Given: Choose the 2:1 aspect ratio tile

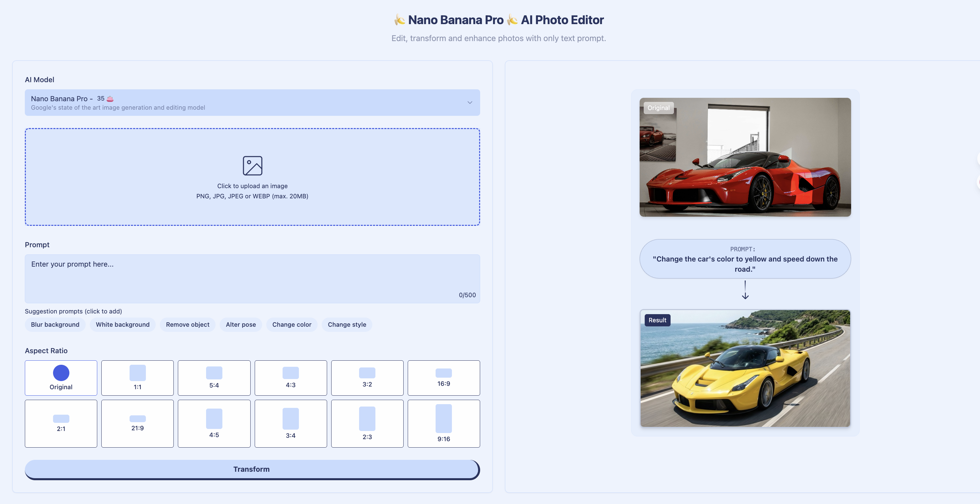Looking at the screenshot, I should (x=61, y=424).
